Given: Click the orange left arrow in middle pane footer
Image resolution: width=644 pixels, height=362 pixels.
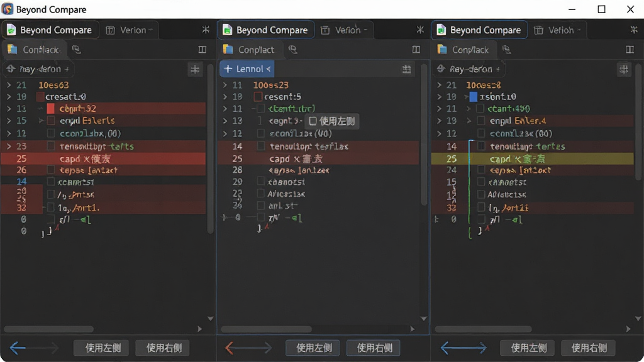Looking at the screenshot, I should coord(230,348).
